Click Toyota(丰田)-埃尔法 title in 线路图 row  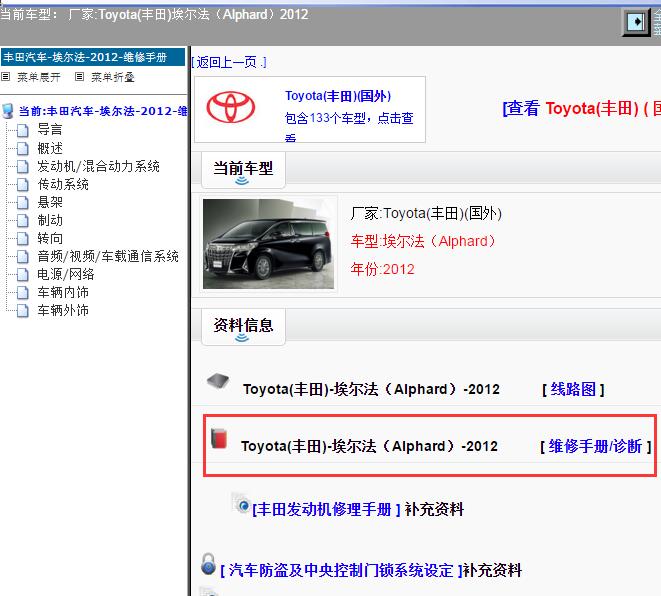tap(371, 389)
